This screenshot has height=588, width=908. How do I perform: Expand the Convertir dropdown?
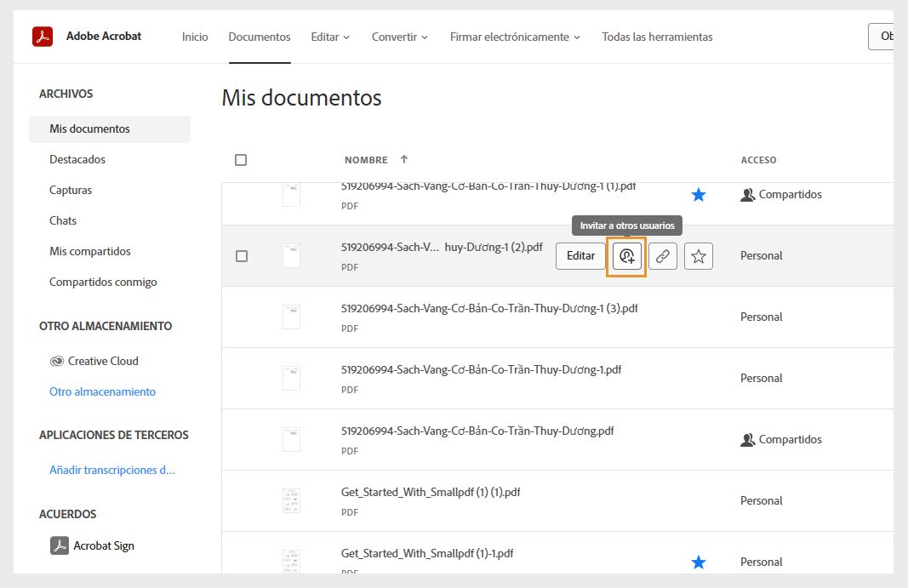point(399,37)
